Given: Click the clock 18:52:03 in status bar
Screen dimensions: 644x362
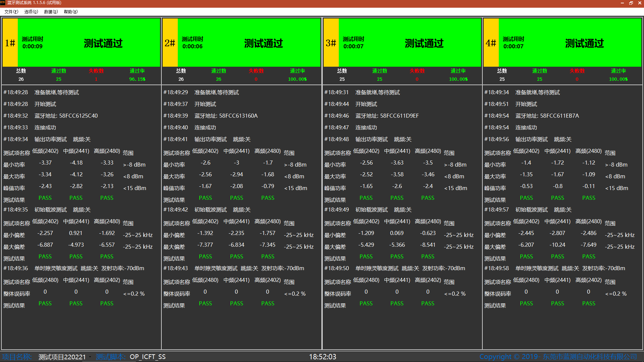Looking at the screenshot, I should click(x=323, y=357).
